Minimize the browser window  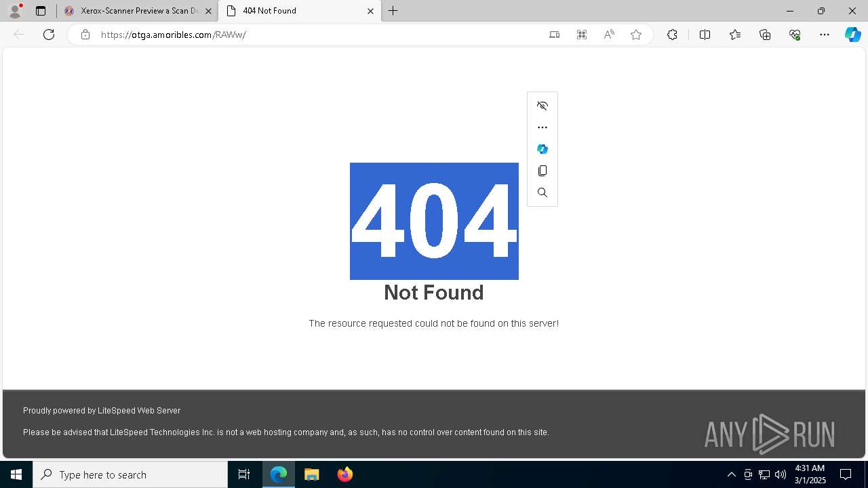(790, 11)
